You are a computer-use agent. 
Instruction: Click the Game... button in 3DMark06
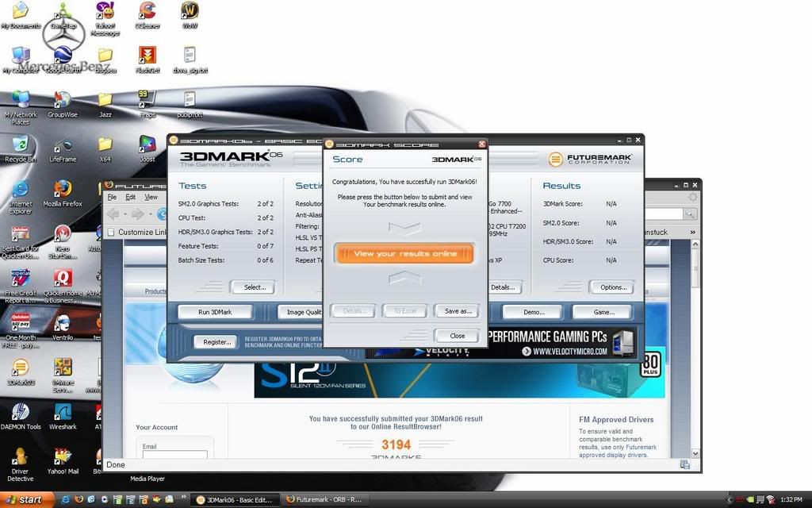603,312
